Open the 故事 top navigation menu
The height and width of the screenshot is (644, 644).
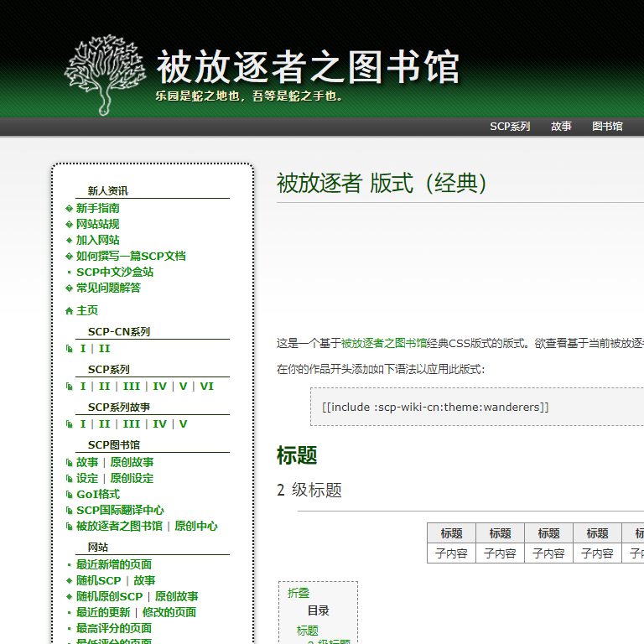point(561,127)
